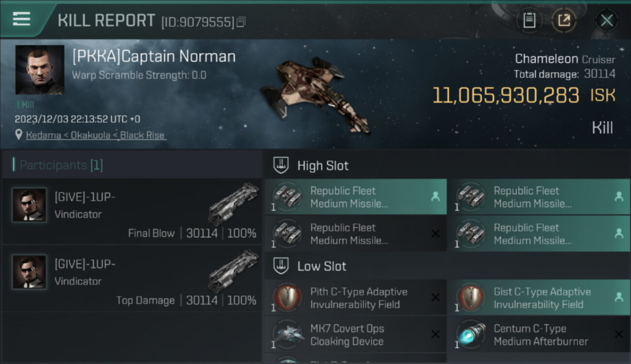The image size is (631, 364).
Task: Copy the kill report ID
Action: point(241,22)
